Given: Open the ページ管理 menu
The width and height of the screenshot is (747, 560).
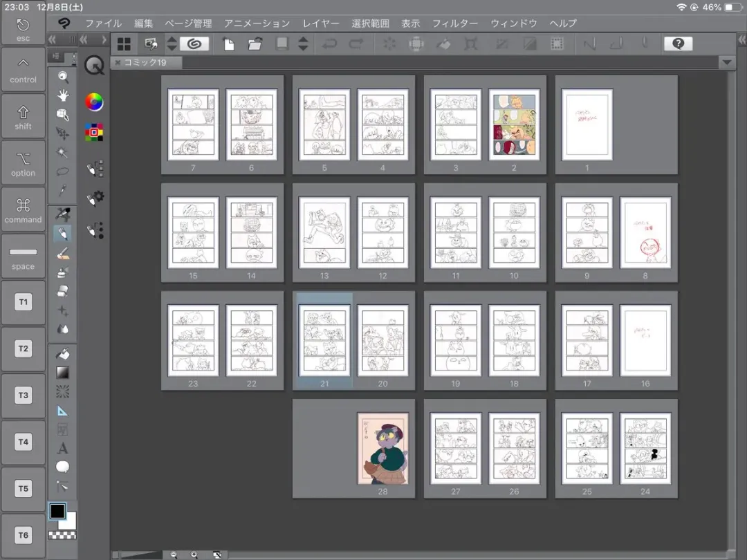Looking at the screenshot, I should coord(188,24).
